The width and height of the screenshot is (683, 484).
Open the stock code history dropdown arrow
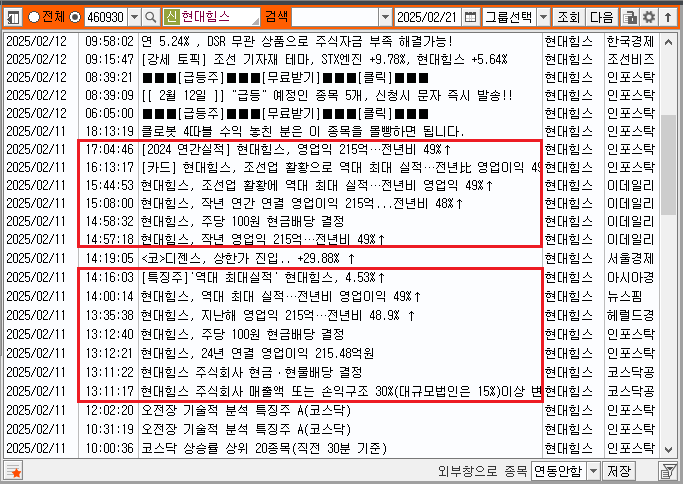(x=135, y=17)
